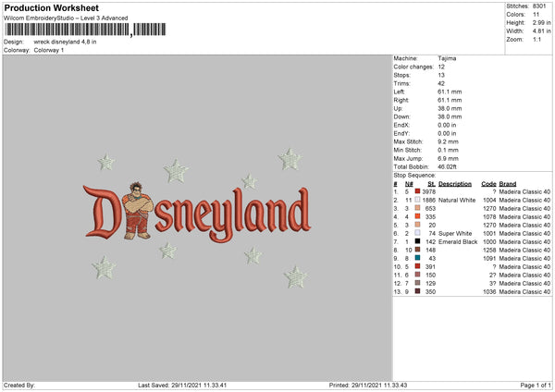Select the stitch count 3978 in row 1
Image resolution: width=555 pixels, height=392 pixels.
point(428,191)
